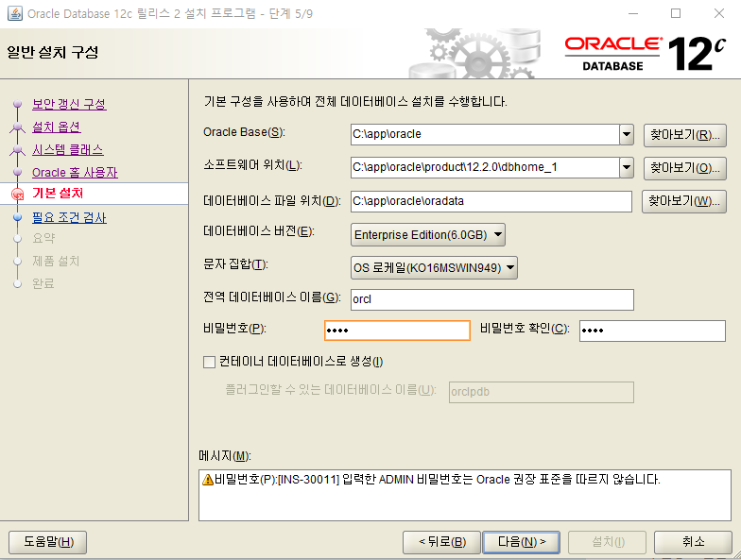Click 찾아보기(R) button for Oracle Base
Image resolution: width=741 pixels, height=560 pixels.
click(684, 135)
